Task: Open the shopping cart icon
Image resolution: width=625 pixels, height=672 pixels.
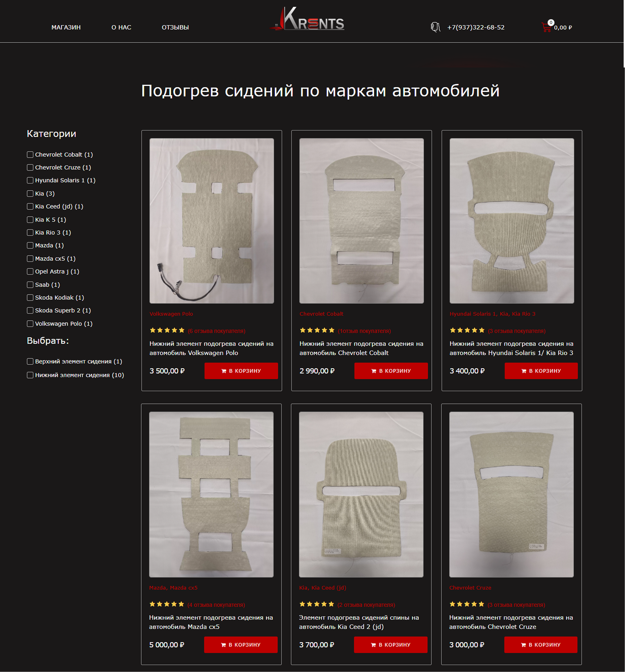Action: coord(546,27)
